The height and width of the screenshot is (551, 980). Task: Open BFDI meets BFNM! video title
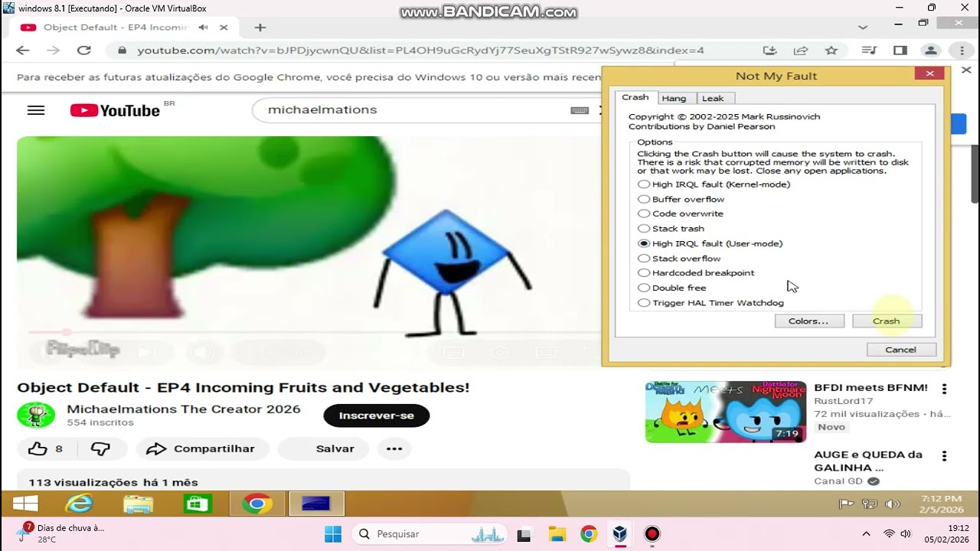[x=871, y=388]
